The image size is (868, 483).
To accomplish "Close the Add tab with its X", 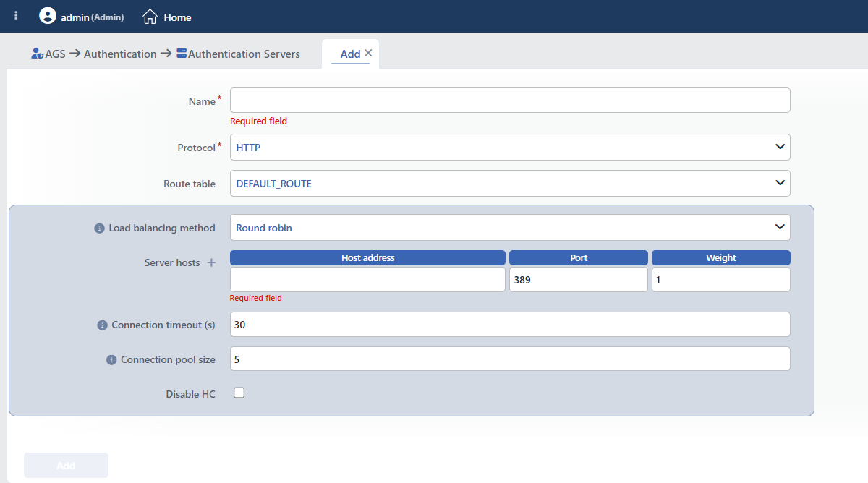I will [x=368, y=53].
